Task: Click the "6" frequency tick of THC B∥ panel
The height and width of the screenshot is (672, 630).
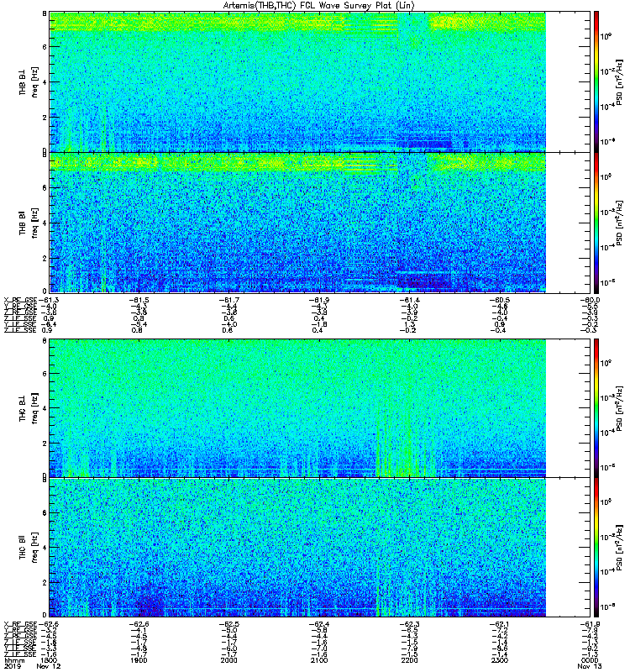Action: click(x=45, y=512)
